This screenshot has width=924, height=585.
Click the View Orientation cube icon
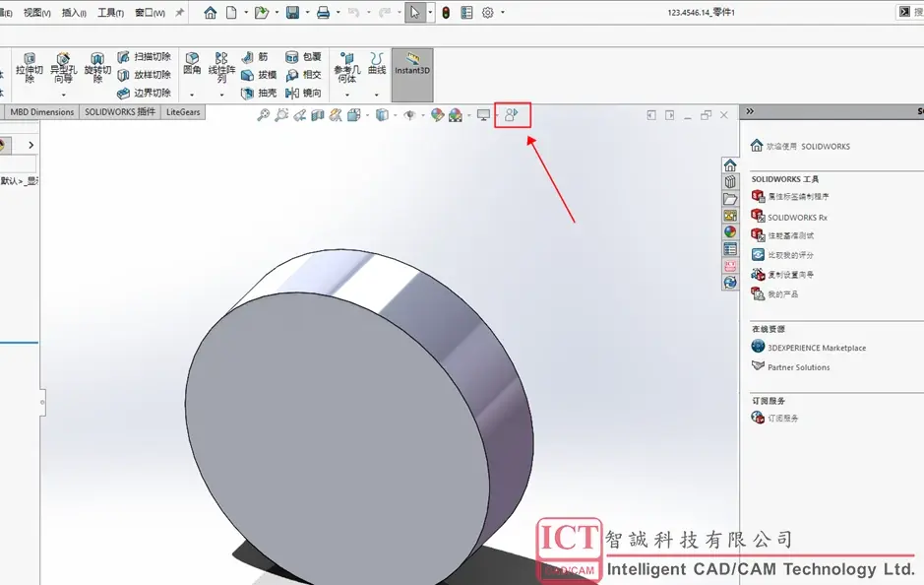tap(353, 115)
